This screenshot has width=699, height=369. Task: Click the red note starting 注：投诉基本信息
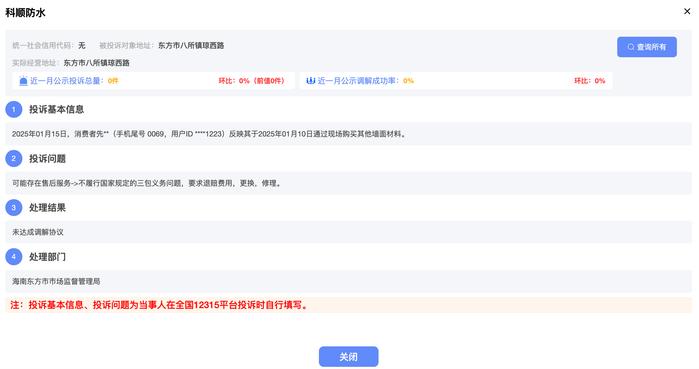tap(160, 305)
